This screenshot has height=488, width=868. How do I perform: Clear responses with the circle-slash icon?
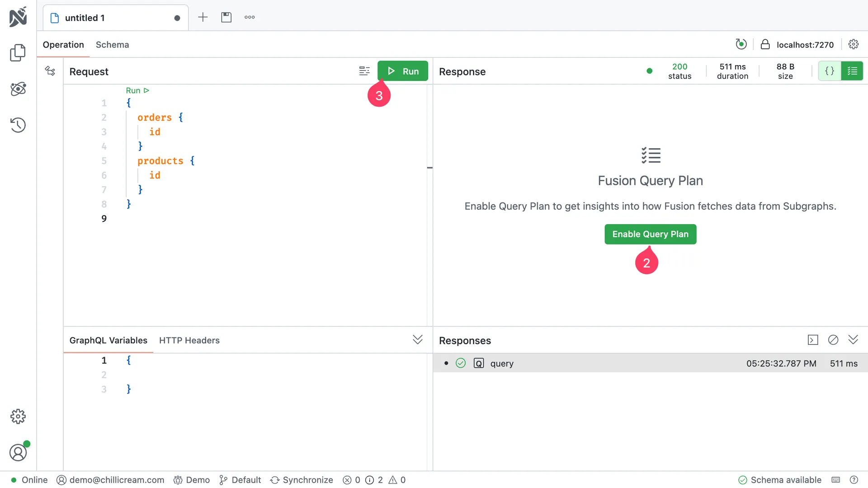click(x=833, y=340)
